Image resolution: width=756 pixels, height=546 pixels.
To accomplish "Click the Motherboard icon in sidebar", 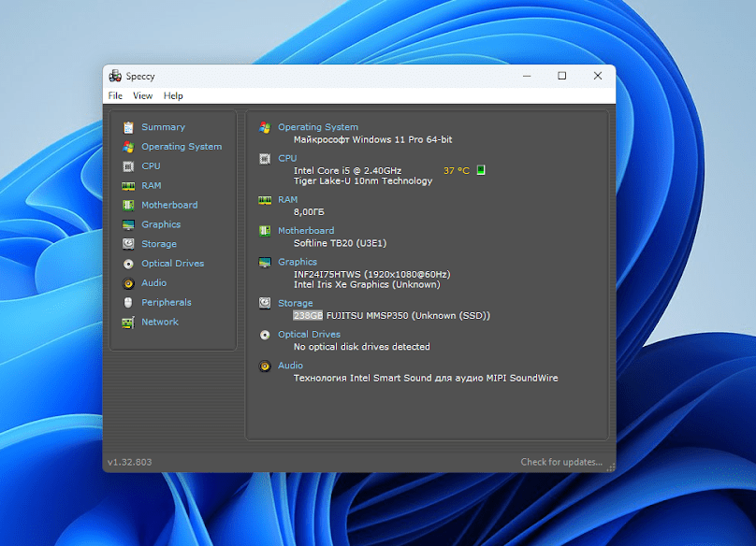I will click(x=128, y=206).
